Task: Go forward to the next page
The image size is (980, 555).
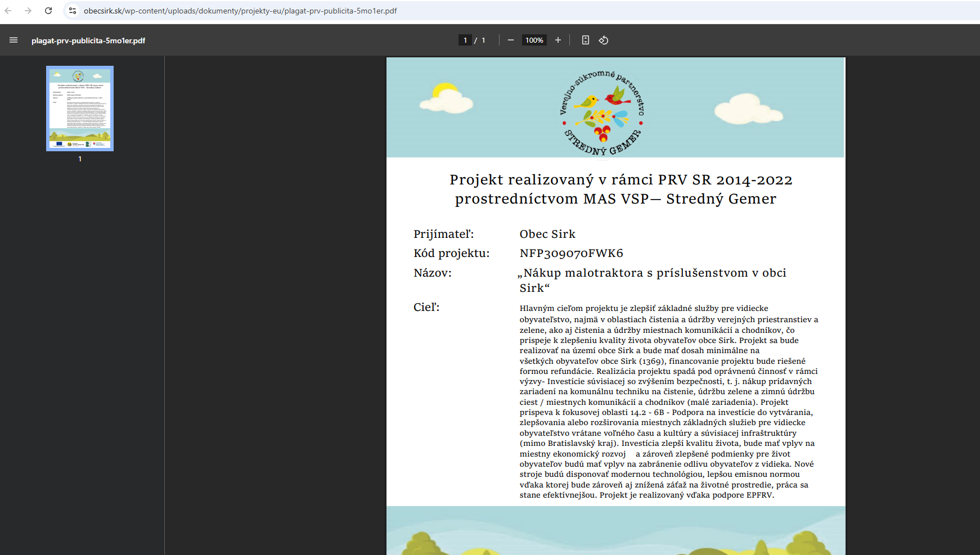Action: 28,11
